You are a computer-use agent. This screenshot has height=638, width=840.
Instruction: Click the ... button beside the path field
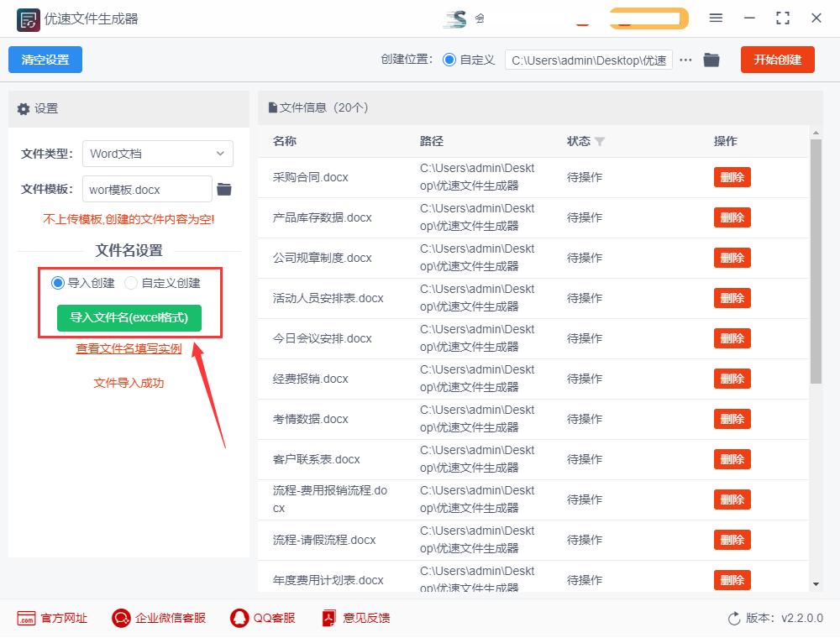point(687,60)
